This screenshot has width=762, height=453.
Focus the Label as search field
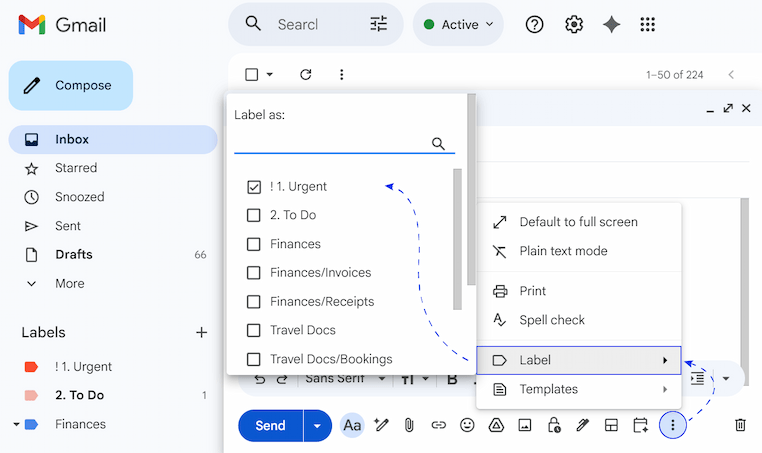[x=344, y=143]
